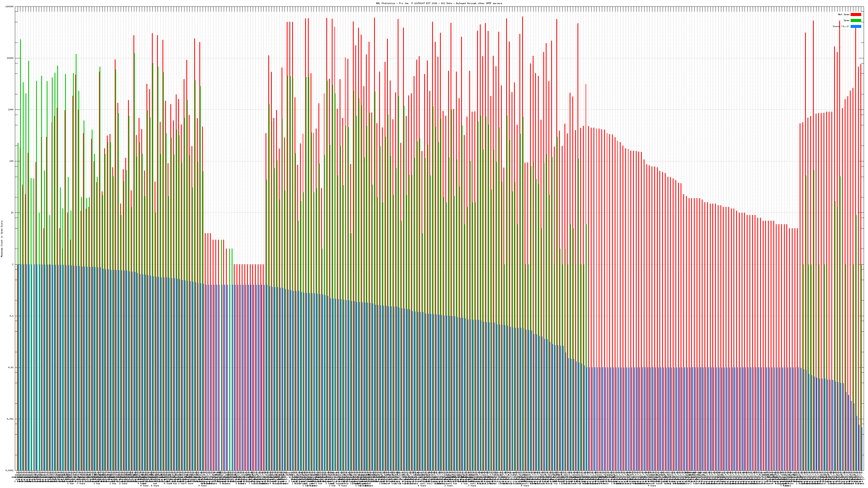Click the 10000 y-axis tick label
This screenshot has width=868, height=488.
coord(11,58)
